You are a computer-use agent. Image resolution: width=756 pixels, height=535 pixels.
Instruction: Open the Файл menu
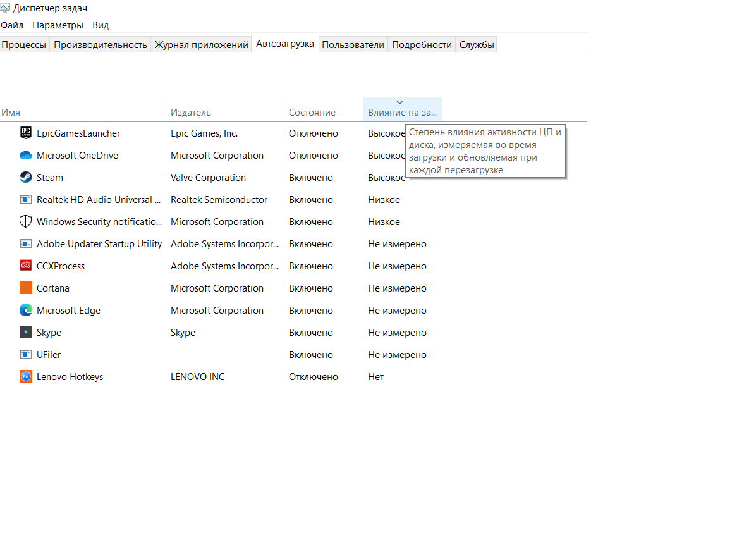tap(12, 25)
